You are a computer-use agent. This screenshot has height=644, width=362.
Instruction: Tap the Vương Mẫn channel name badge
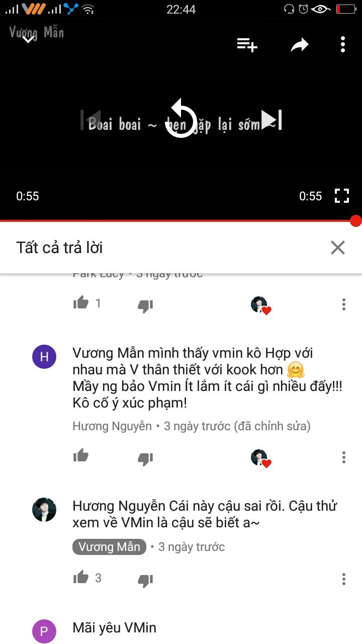110,547
